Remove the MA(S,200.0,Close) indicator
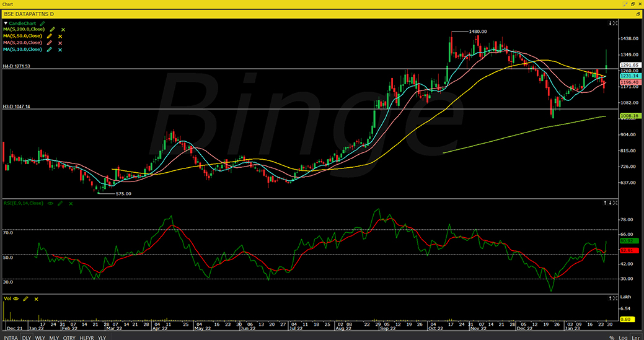644x340 pixels. click(x=63, y=30)
